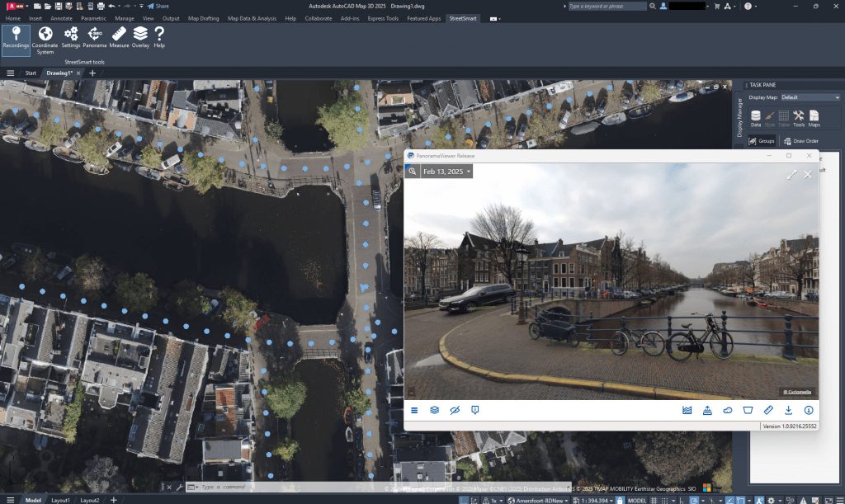This screenshot has width=845, height=504.
Task: Open the Tools icon in Task Pane
Action: pyautogui.click(x=799, y=119)
